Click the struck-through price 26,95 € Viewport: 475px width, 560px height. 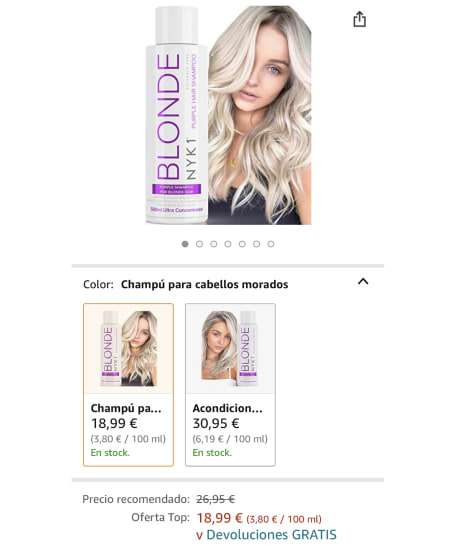point(216,499)
